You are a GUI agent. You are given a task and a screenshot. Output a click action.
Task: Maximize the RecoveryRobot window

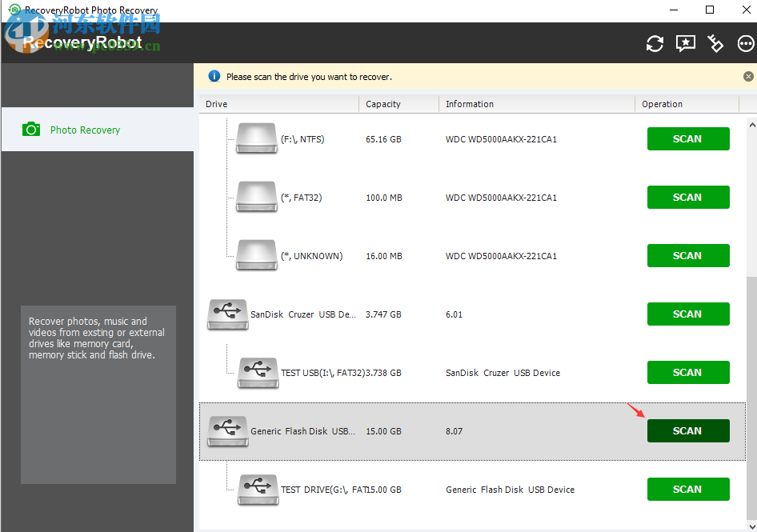click(710, 10)
